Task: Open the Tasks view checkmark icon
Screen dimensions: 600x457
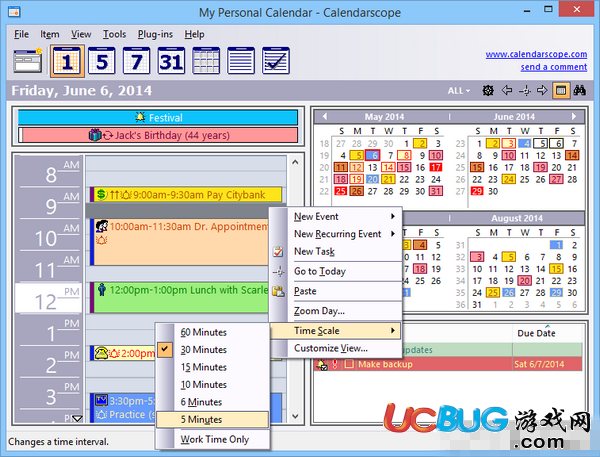Action: tap(276, 61)
